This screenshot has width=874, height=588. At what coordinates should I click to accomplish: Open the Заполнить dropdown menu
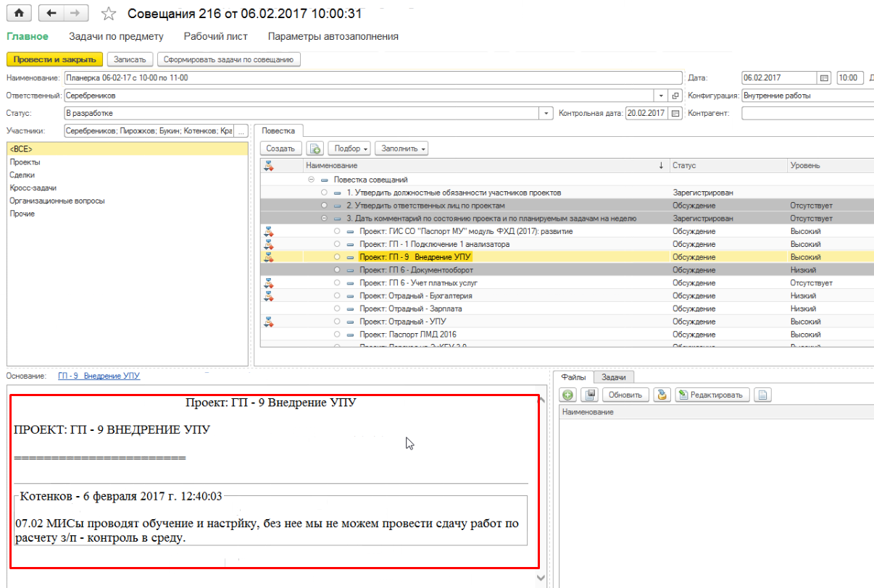tap(401, 148)
